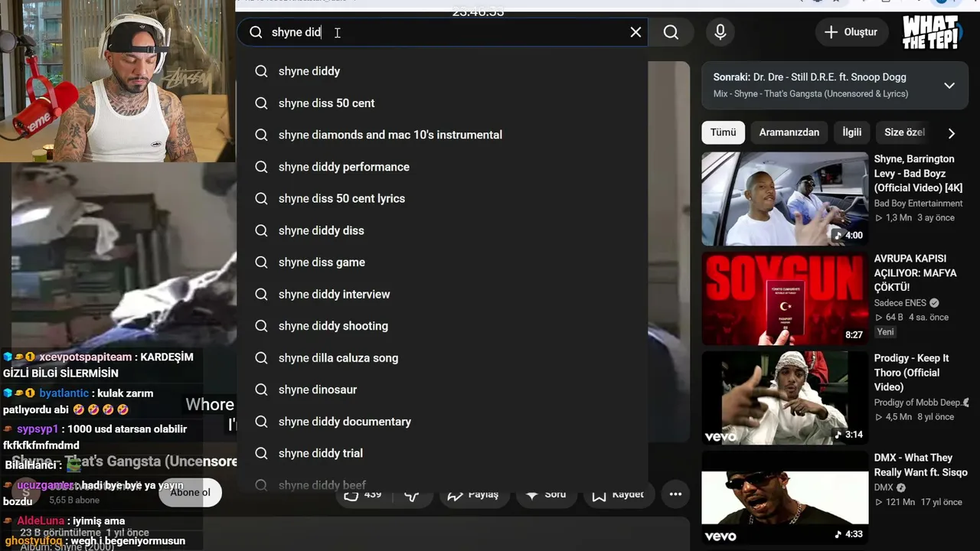
Task: Open the 'Bad Boyz (Official Video)' thumbnail
Action: (785, 199)
